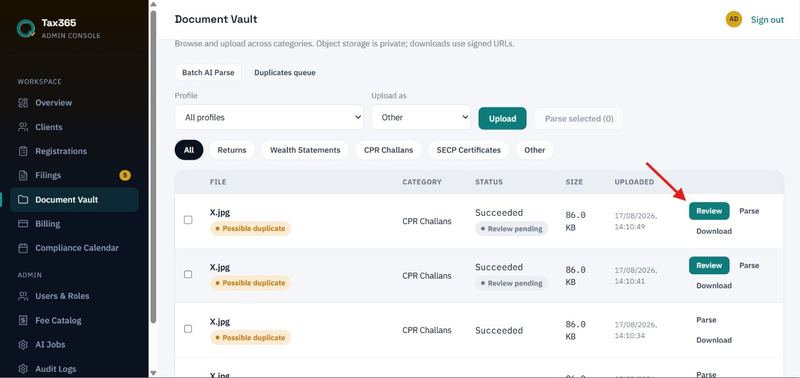Open Users & Roles in sidebar
The image size is (800, 378).
click(x=74, y=296)
